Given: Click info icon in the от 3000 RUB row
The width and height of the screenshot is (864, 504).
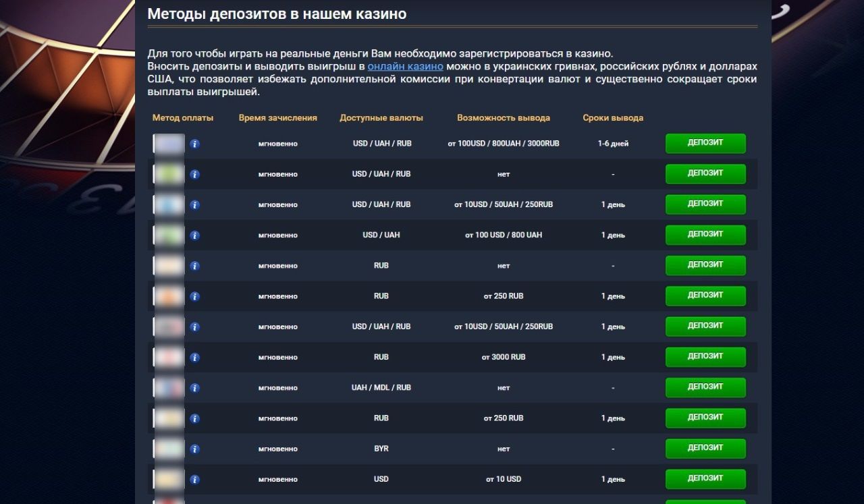Looking at the screenshot, I should click(x=194, y=358).
